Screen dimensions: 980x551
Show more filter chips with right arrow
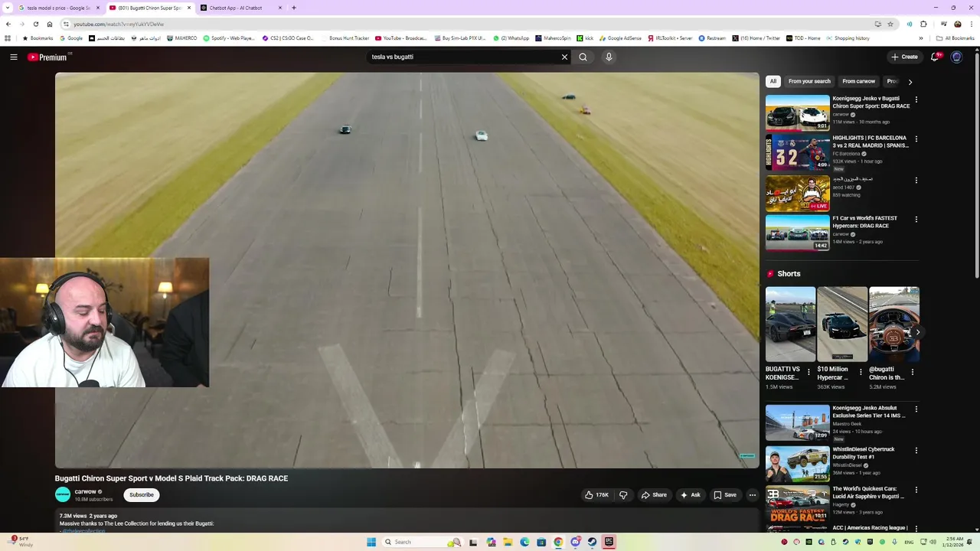click(x=910, y=81)
